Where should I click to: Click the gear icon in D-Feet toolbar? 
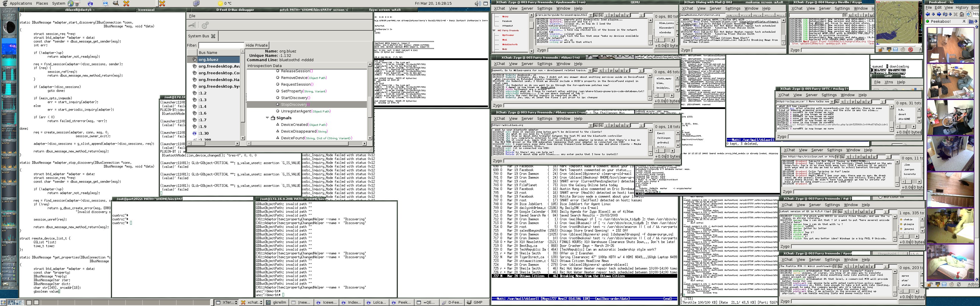(x=205, y=25)
